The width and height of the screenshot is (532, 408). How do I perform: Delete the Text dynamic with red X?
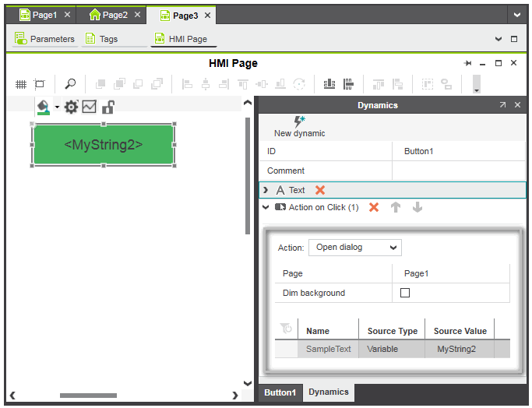(x=320, y=190)
